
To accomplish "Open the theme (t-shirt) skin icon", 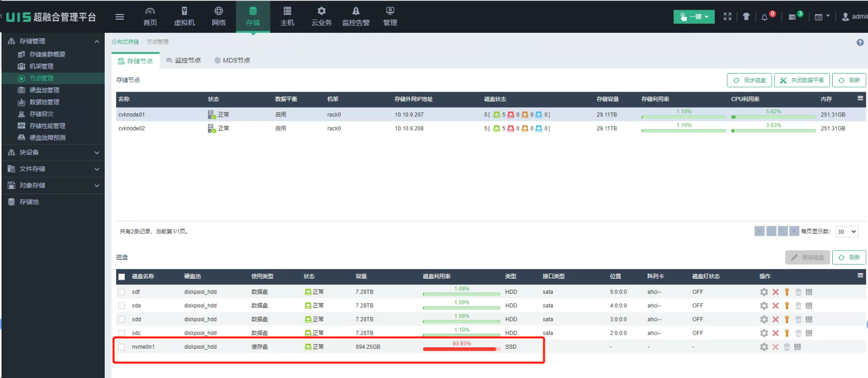I will click(x=746, y=17).
